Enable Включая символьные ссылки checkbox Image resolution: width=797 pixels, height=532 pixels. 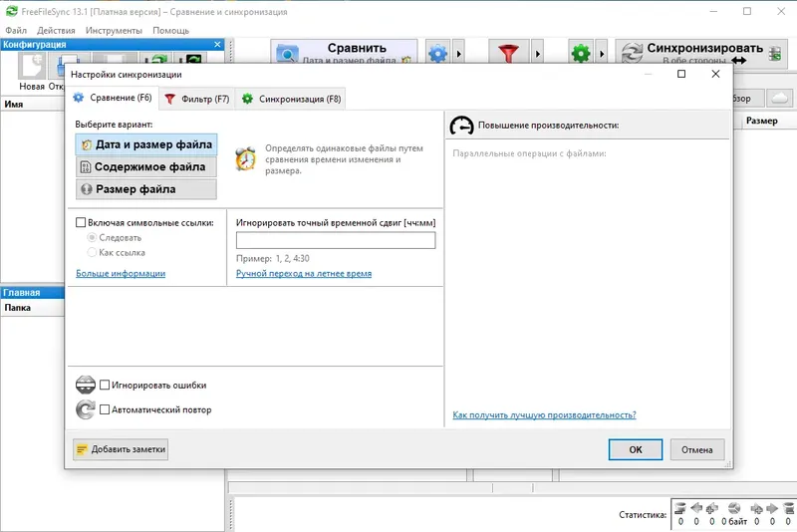pos(81,222)
